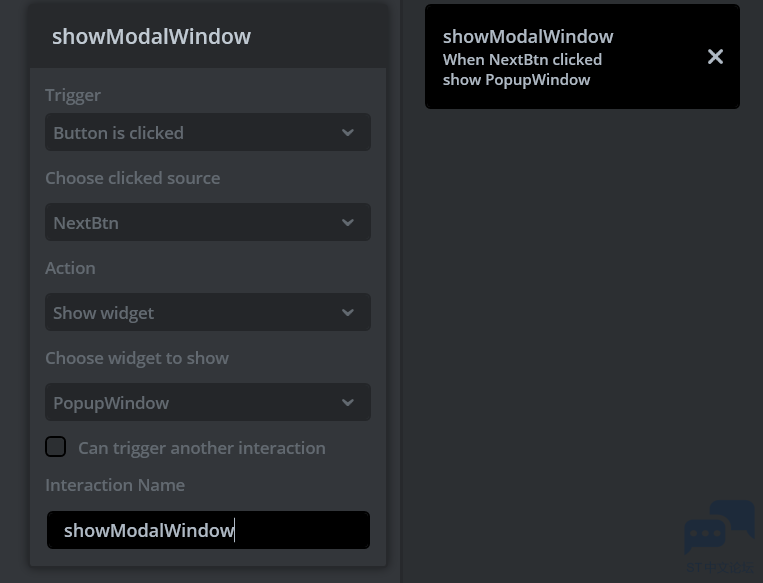The width and height of the screenshot is (763, 583).
Task: Click the showModalWindow panel header title
Action: pos(151,37)
